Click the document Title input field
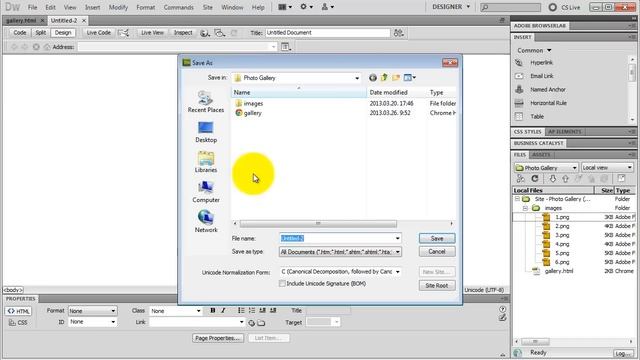 (x=328, y=33)
